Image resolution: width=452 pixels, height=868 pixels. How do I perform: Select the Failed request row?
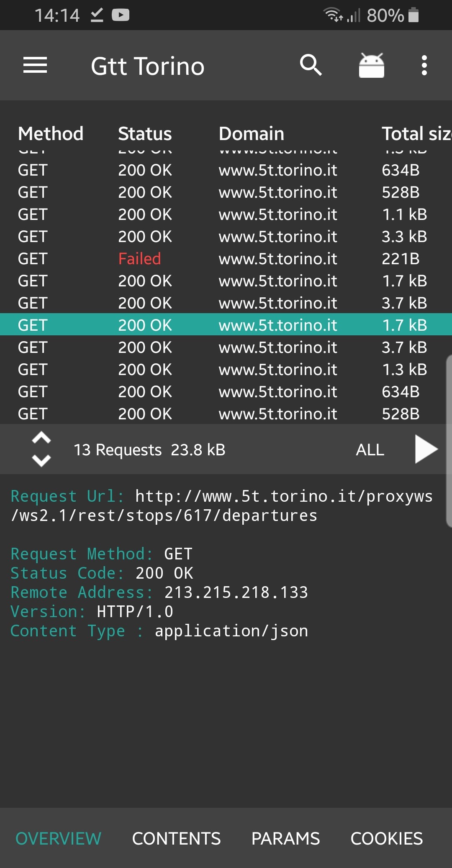[226, 259]
